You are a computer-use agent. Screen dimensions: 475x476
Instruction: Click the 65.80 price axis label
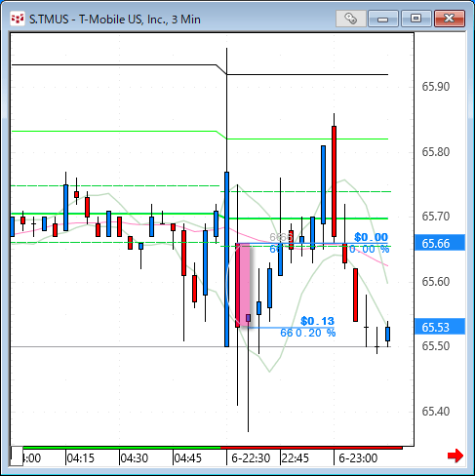(436, 152)
